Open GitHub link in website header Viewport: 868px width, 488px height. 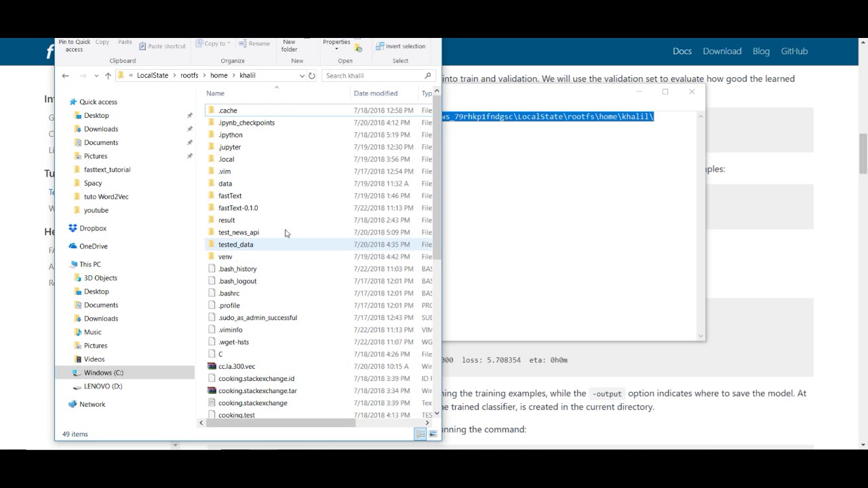(794, 52)
